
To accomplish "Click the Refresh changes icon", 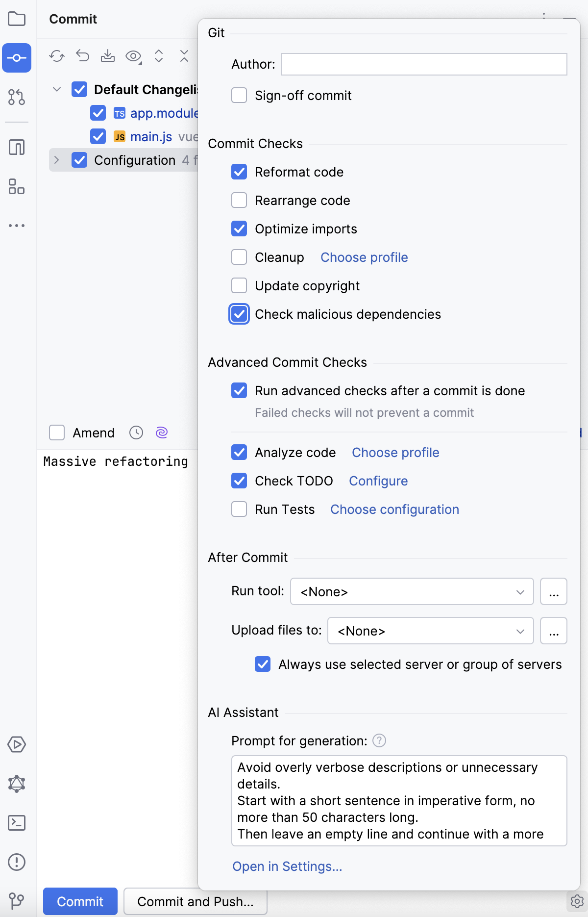I will tap(57, 56).
